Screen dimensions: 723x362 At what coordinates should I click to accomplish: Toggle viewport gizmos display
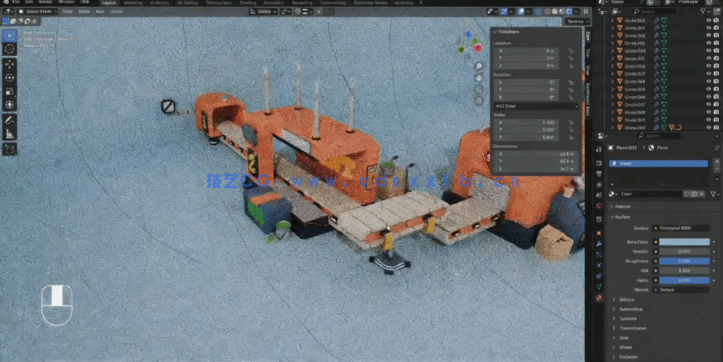coord(504,11)
